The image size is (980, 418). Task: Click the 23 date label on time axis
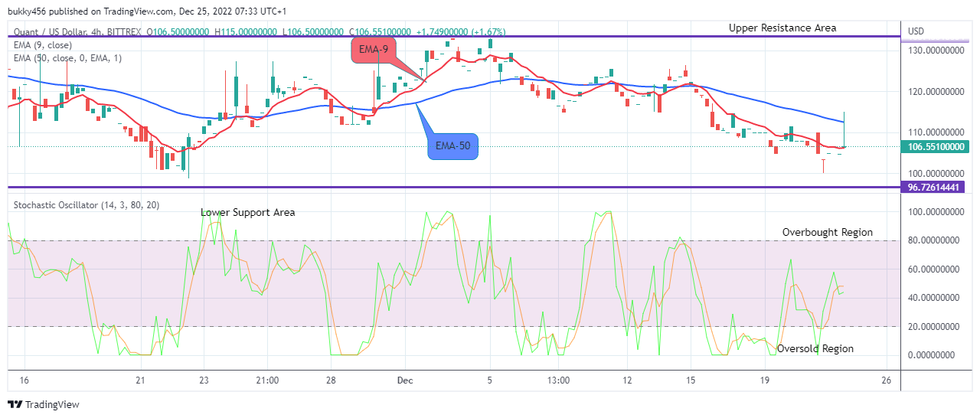(204, 380)
